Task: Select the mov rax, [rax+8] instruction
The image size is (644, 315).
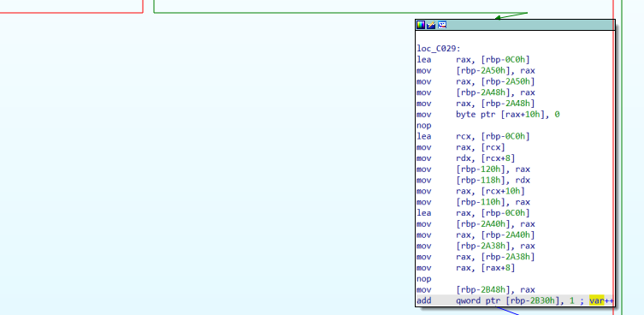Action: pyautogui.click(x=466, y=268)
